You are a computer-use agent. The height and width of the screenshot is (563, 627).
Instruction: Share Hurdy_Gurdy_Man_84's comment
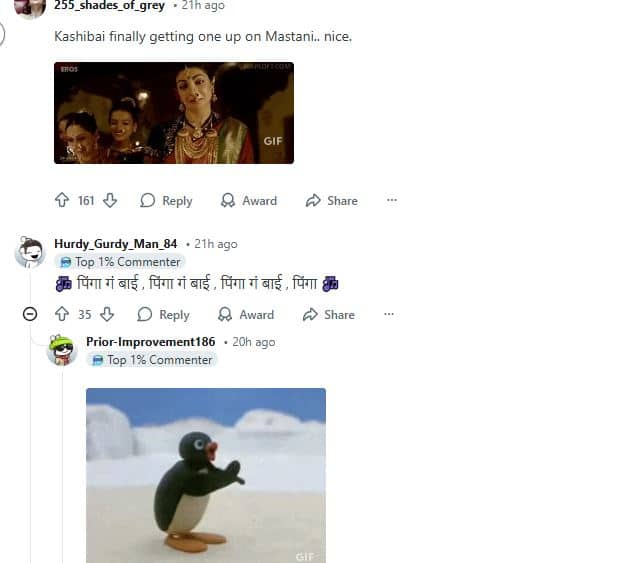coord(329,314)
